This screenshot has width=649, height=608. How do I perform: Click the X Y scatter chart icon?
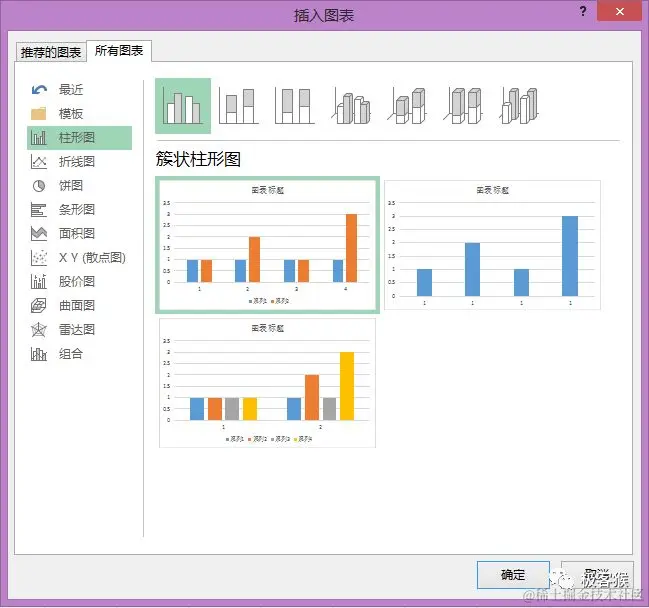[x=38, y=258]
